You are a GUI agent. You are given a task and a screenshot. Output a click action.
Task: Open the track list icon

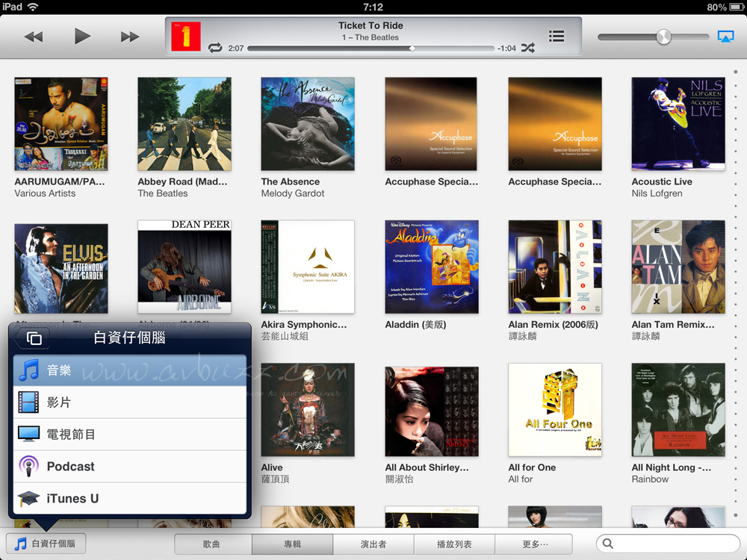[x=556, y=36]
